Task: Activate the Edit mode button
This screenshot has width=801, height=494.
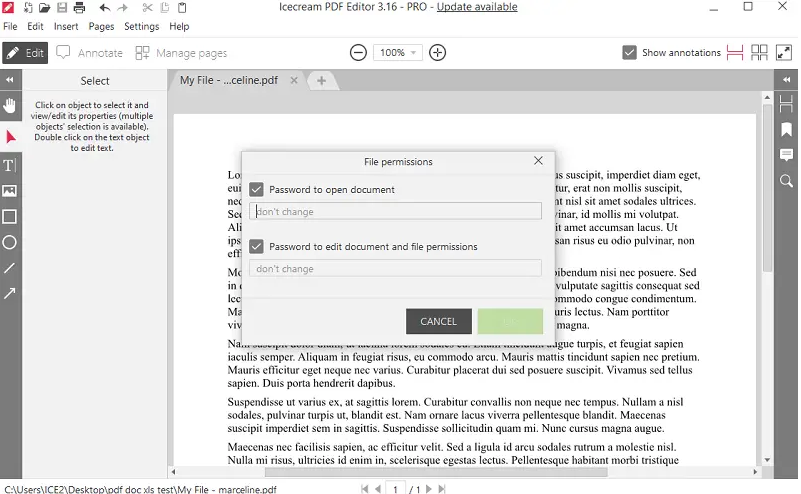Action: tap(25, 53)
